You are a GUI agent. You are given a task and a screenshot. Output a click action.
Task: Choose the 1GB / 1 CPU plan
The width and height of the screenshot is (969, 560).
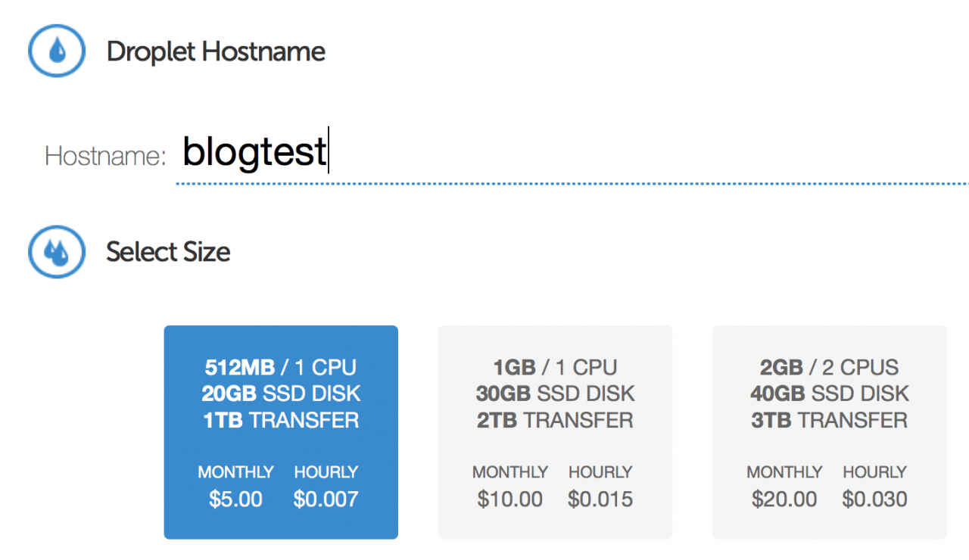(x=555, y=432)
